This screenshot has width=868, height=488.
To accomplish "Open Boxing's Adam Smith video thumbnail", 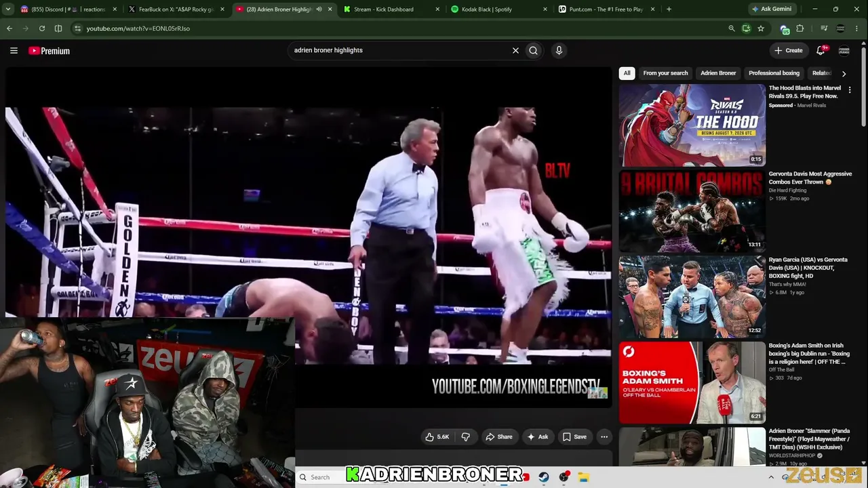I will tap(692, 383).
